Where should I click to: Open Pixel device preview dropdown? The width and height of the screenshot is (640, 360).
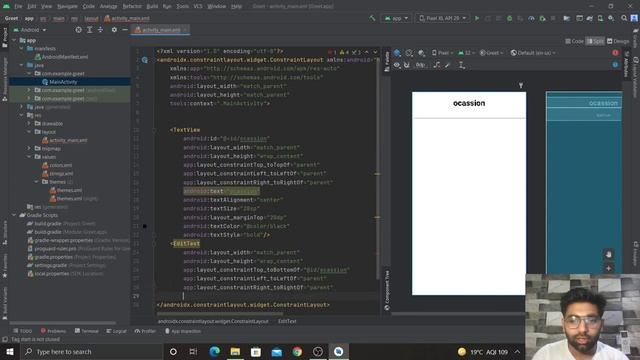click(443, 53)
